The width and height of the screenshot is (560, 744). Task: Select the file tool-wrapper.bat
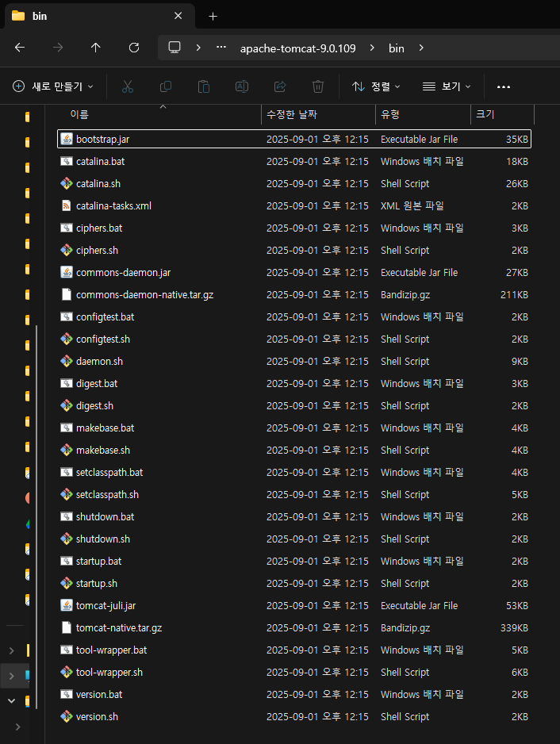[294, 650]
